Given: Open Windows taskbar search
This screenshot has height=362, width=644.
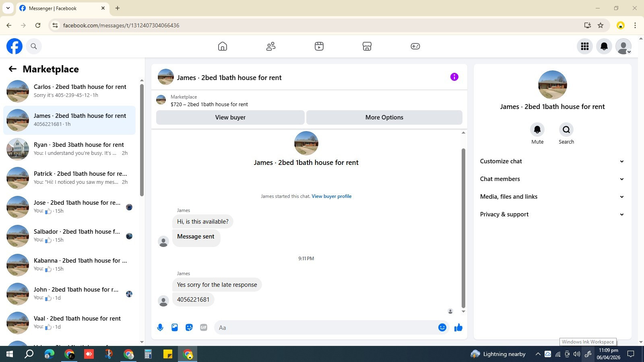Looking at the screenshot, I should (x=29, y=354).
